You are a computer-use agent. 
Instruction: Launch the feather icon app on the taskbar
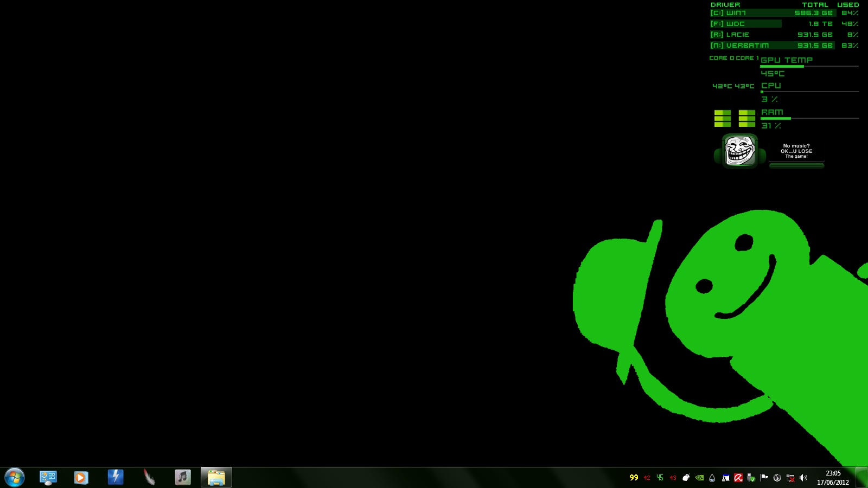148,477
